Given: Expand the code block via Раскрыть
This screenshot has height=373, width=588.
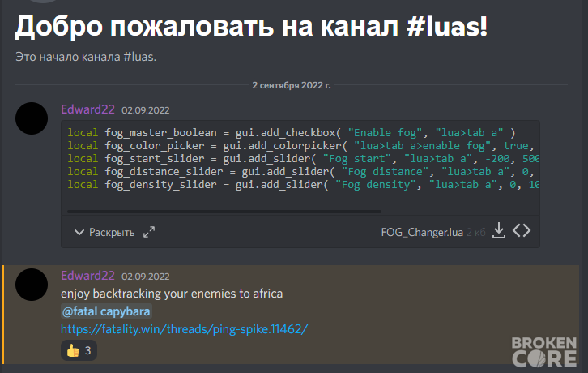Looking at the screenshot, I should click(104, 232).
